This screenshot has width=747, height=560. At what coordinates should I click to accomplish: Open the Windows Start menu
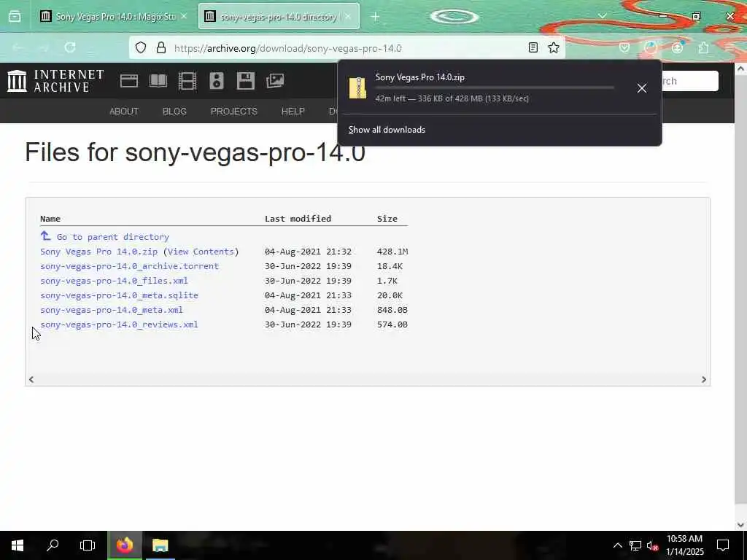(18, 545)
